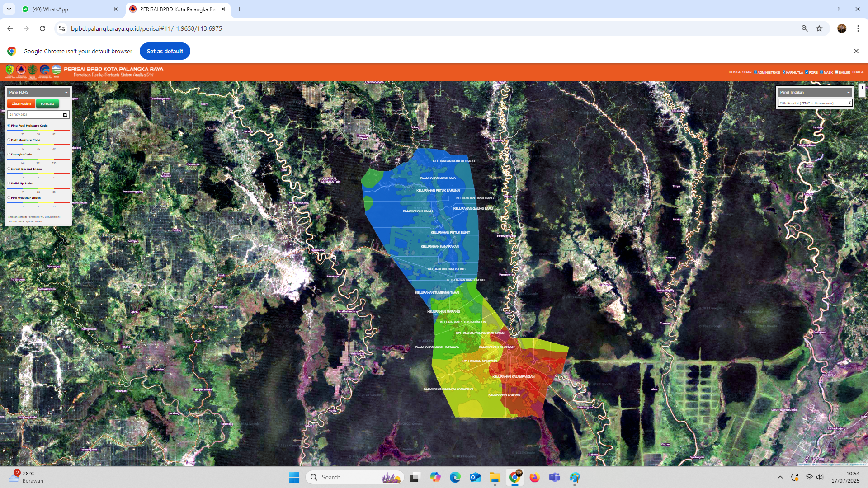The width and height of the screenshot is (868, 488).
Task: Toggle the ADMINISTRASI layer checkbox
Action: pos(755,72)
